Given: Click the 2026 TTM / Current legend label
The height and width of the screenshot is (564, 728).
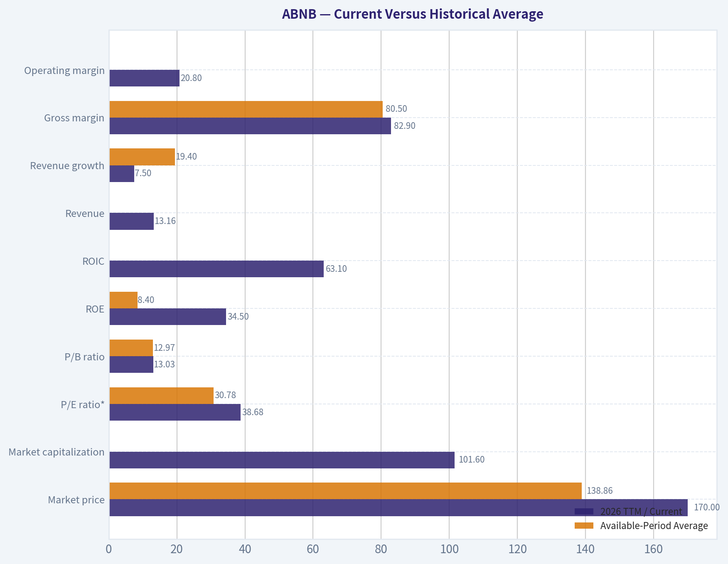Looking at the screenshot, I should pyautogui.click(x=641, y=512).
